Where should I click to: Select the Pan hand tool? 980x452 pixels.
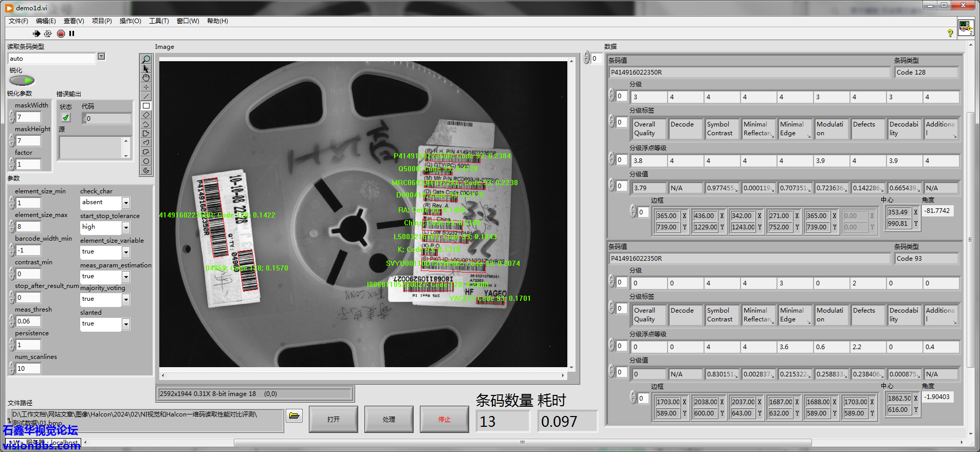(146, 78)
